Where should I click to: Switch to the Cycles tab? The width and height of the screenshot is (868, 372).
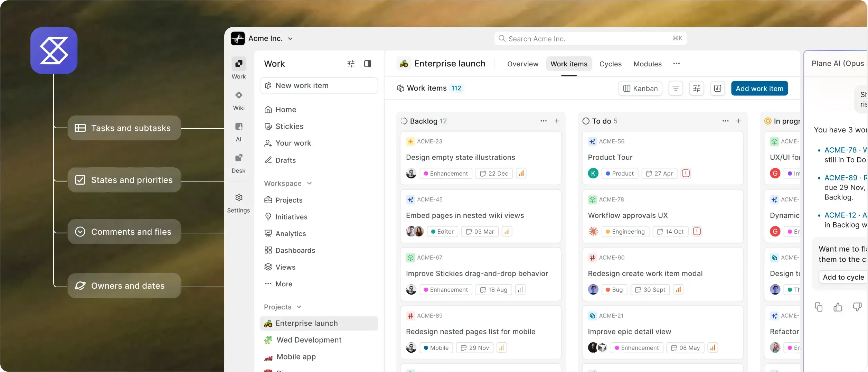click(x=610, y=64)
